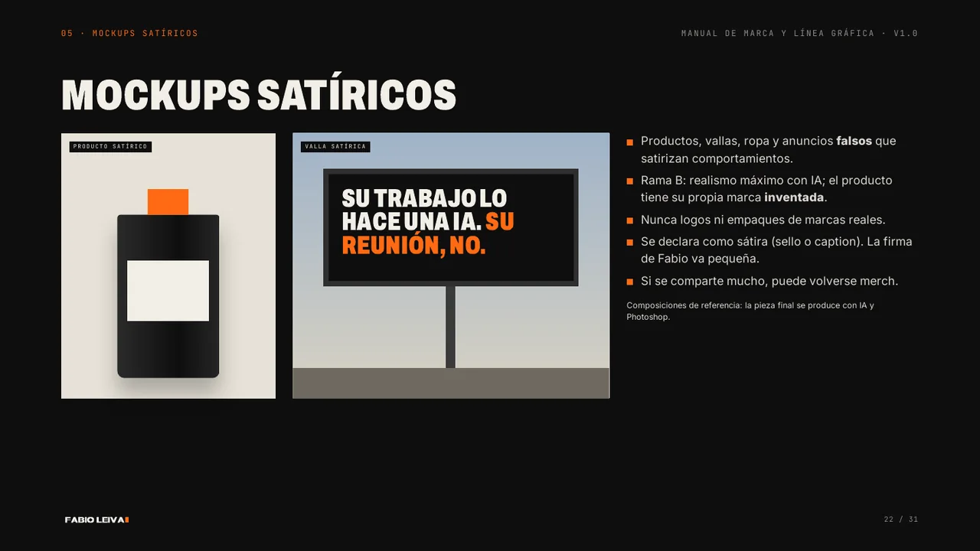Screen dimensions: 980x551
Task: Click the blank cream label on the bottle
Action: click(x=168, y=291)
